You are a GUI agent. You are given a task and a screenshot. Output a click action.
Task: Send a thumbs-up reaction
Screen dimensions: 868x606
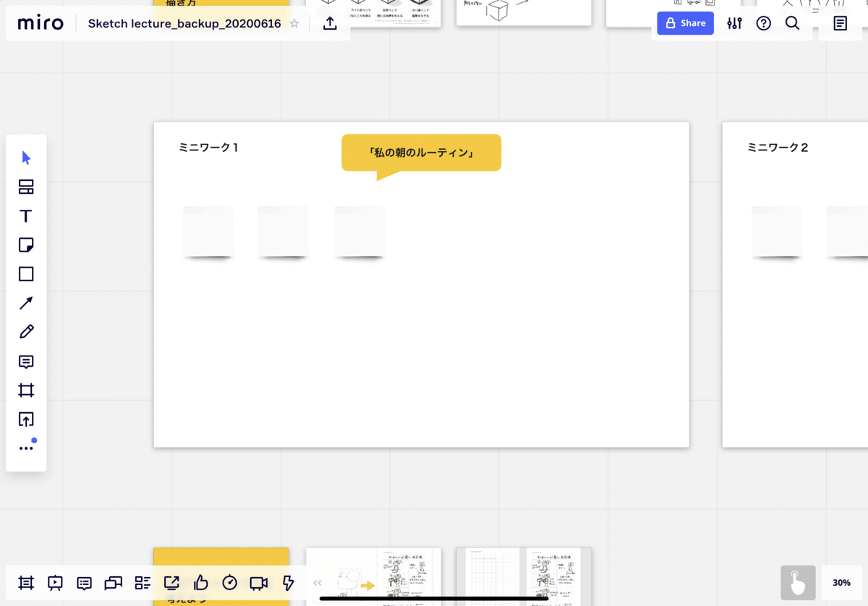[200, 583]
